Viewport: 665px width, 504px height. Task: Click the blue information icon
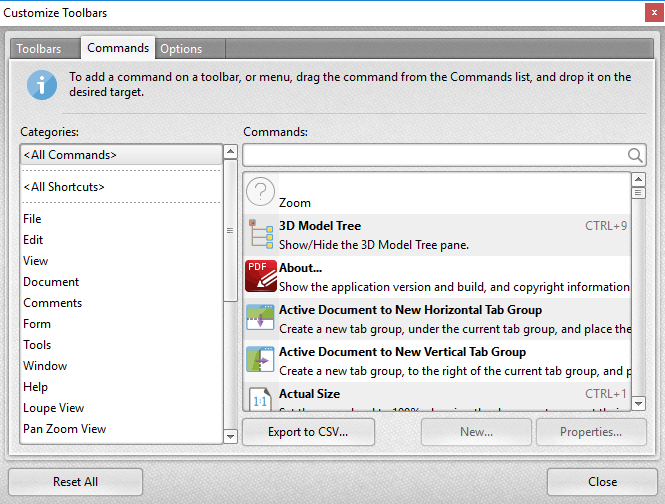pyautogui.click(x=42, y=85)
